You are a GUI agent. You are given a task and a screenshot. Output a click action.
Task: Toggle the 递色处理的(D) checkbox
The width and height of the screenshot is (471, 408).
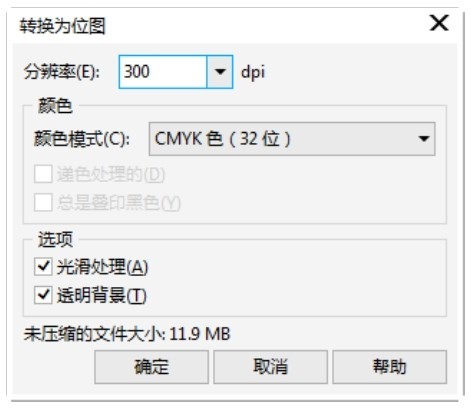click(x=43, y=174)
